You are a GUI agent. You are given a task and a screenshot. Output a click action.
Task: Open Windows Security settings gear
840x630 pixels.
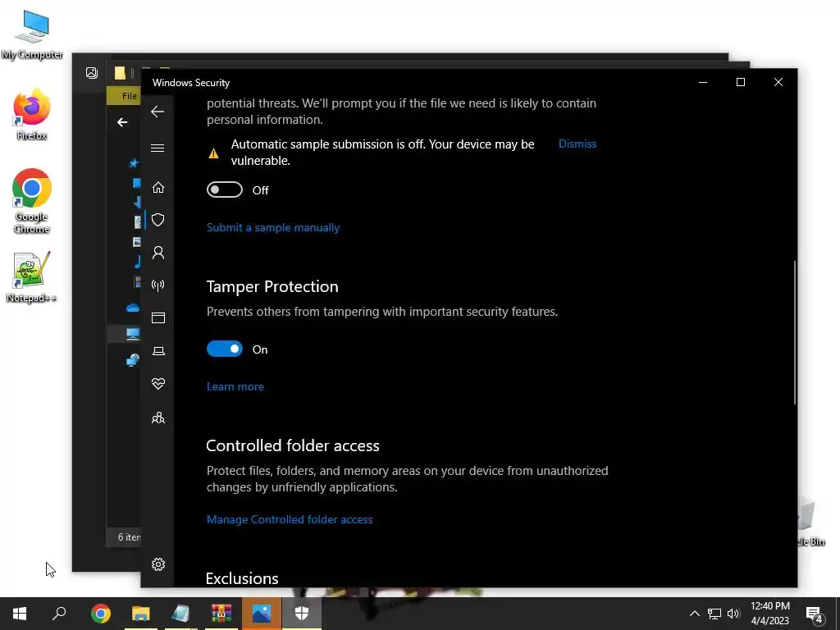(x=158, y=564)
